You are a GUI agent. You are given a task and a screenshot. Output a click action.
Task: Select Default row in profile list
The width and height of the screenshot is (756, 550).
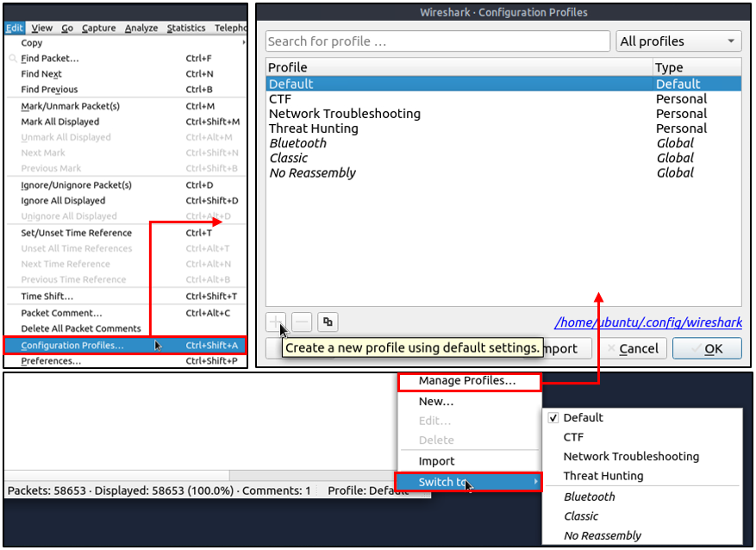pyautogui.click(x=503, y=84)
